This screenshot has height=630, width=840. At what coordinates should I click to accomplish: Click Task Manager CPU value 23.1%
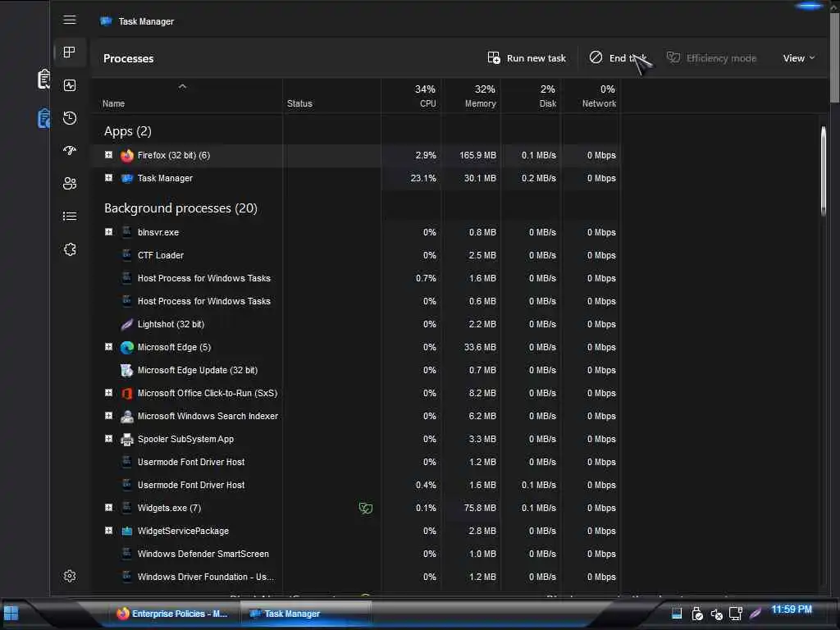pyautogui.click(x=423, y=178)
